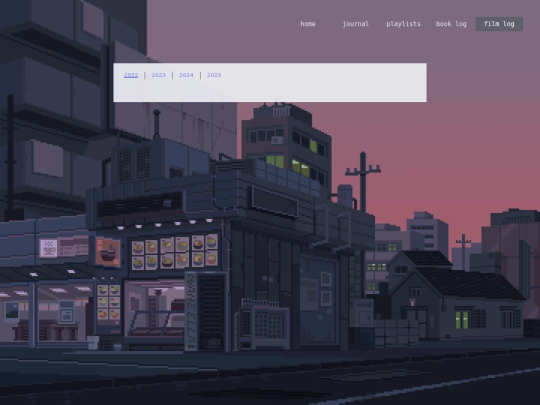Jump to the 2023 film list

coord(158,75)
